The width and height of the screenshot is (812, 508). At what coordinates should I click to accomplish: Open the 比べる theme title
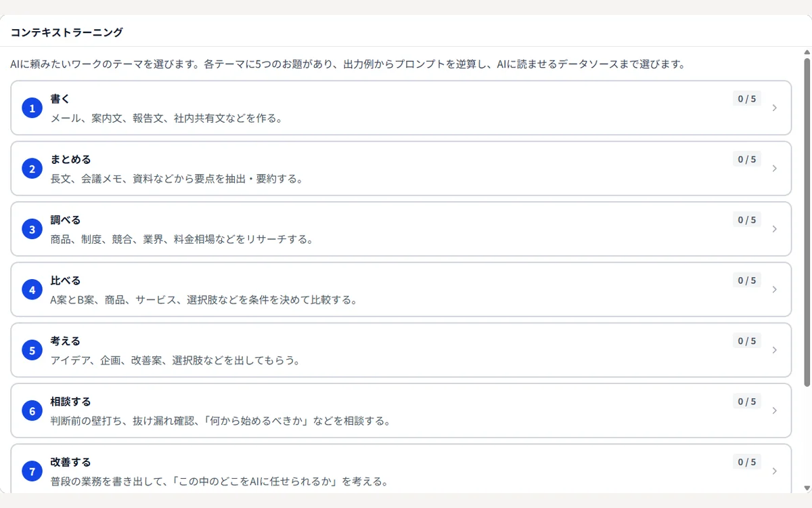click(66, 280)
